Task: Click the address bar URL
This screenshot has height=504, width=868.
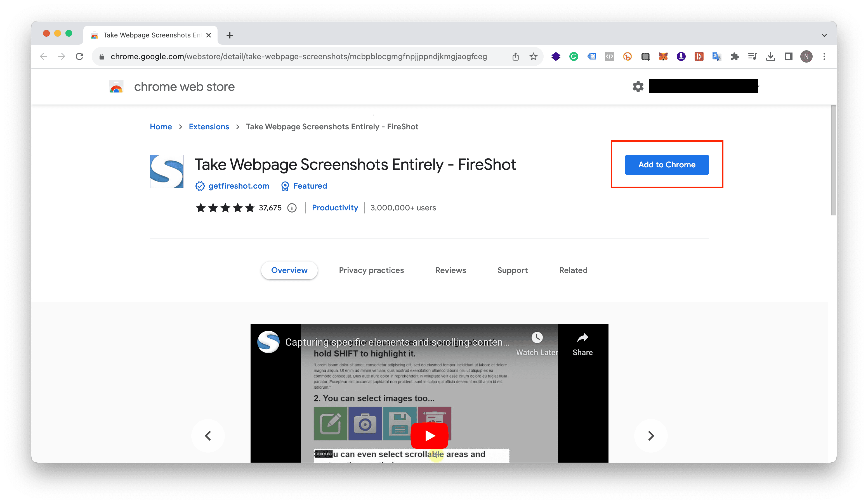Action: coord(298,56)
